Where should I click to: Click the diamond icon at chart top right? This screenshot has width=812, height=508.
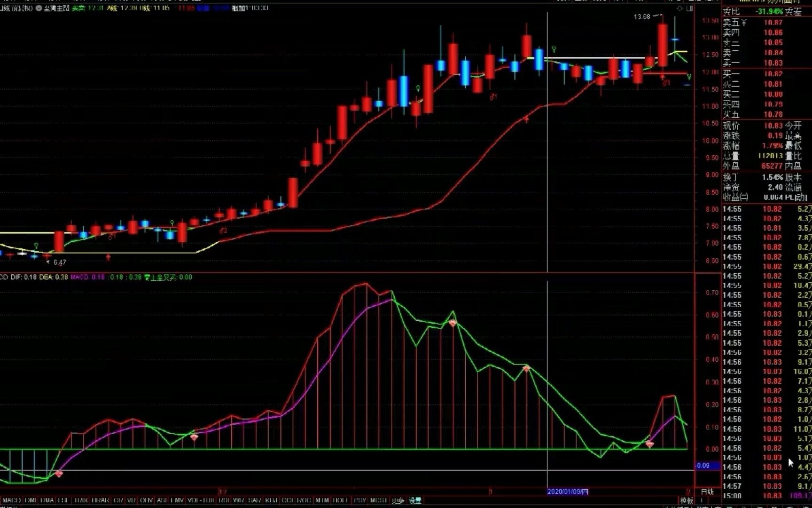tap(679, 8)
